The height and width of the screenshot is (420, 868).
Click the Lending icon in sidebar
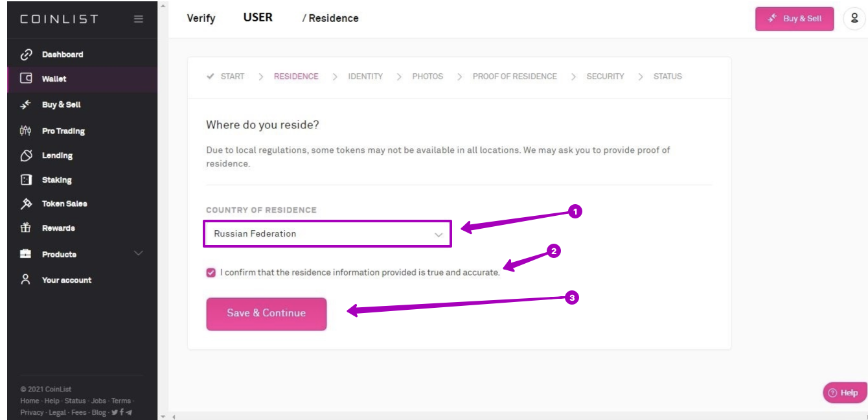pos(27,156)
